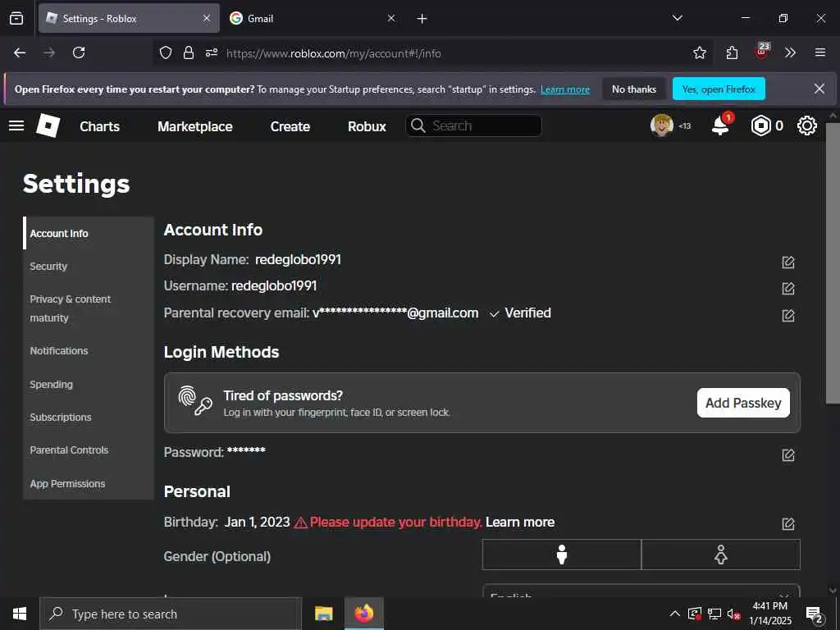Select the male gender option
The width and height of the screenshot is (840, 630).
pos(561,555)
